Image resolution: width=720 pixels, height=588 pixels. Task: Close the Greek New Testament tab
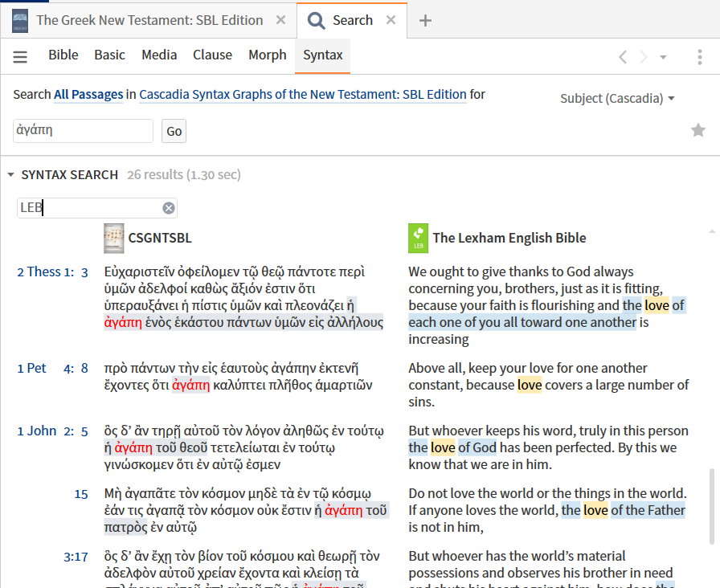[280, 20]
